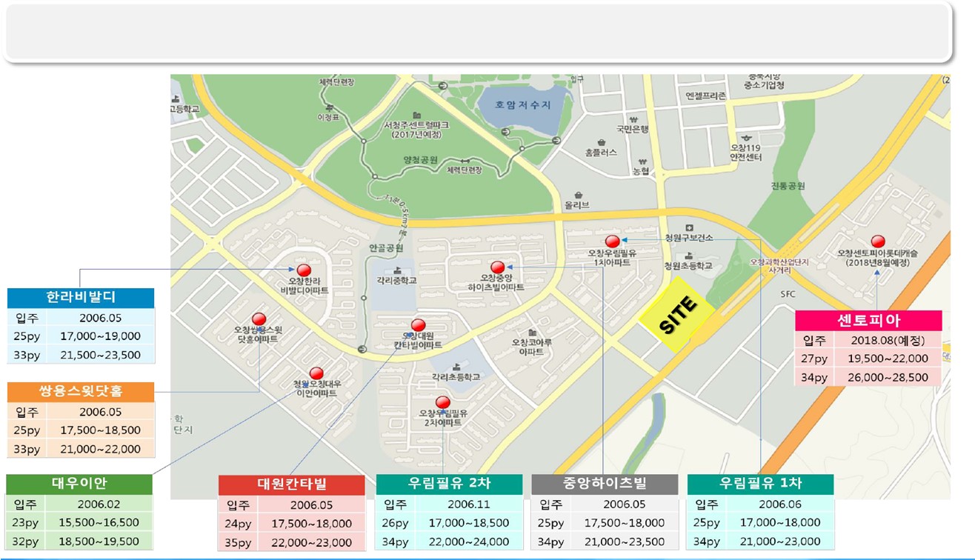
Task: Click the 23py row label in 대우이안
Action: (x=26, y=523)
